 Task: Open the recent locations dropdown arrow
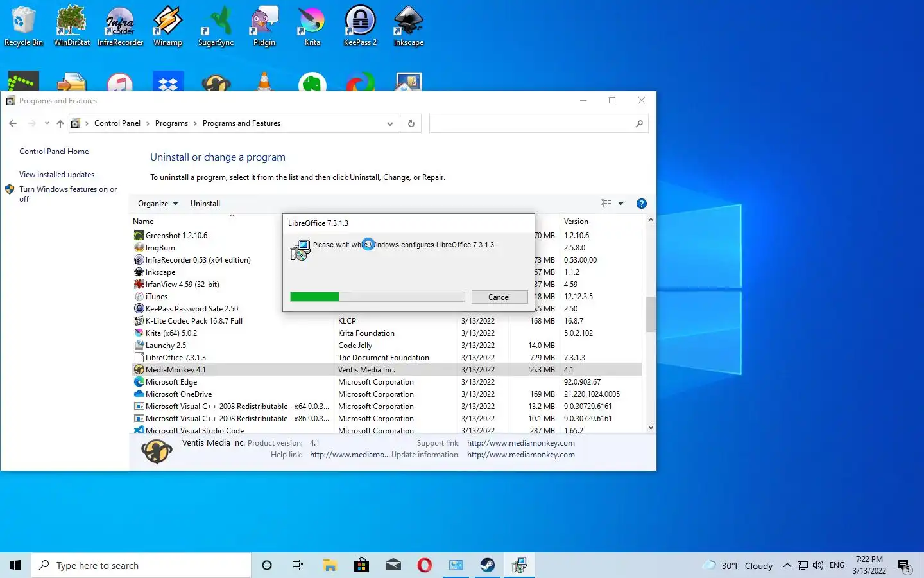pos(47,123)
